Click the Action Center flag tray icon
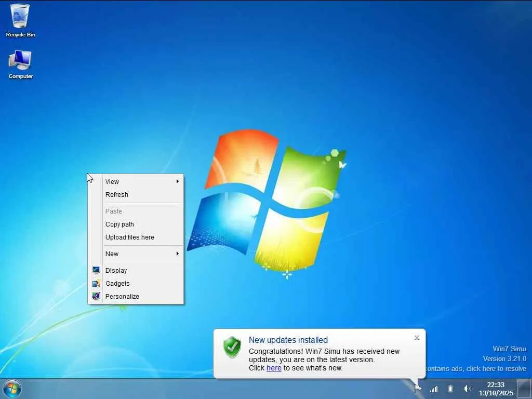Image resolution: width=532 pixels, height=399 pixels. (x=418, y=389)
